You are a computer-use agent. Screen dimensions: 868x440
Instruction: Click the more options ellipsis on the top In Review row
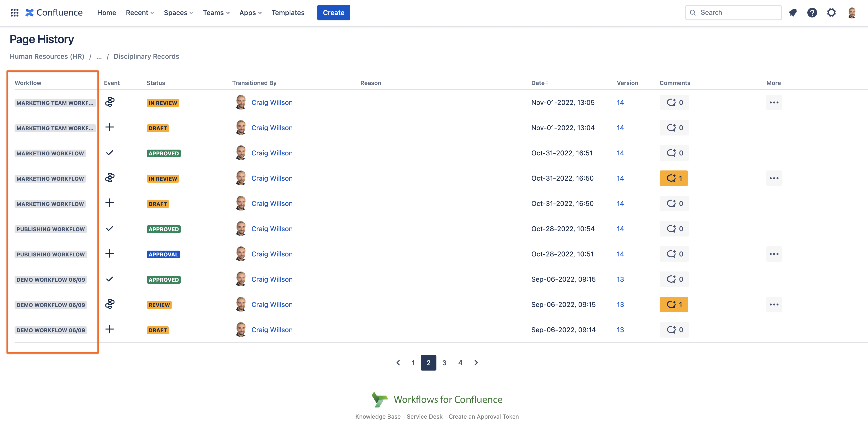coord(774,102)
